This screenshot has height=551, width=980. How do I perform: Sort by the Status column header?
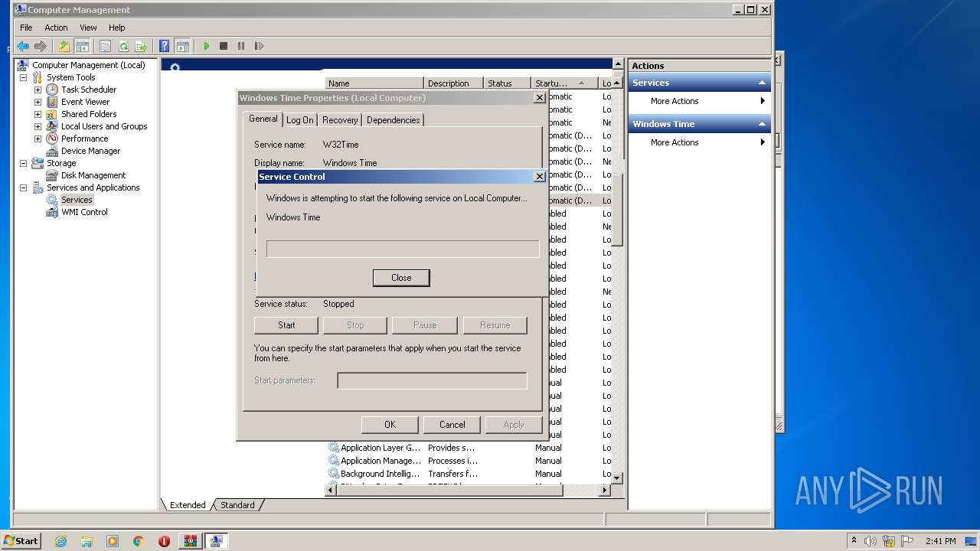click(507, 83)
